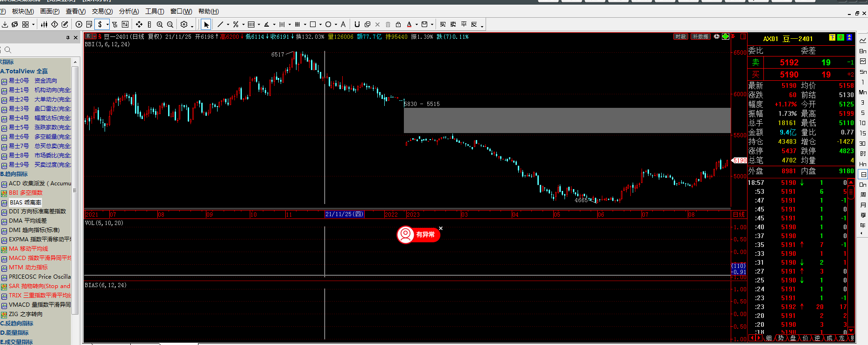
Task: Click scroll-down arrow of the tick list
Action: [851, 331]
